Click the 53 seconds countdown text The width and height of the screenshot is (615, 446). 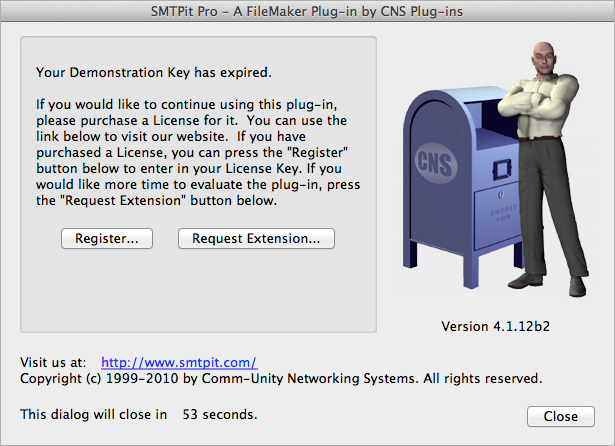[220, 415]
